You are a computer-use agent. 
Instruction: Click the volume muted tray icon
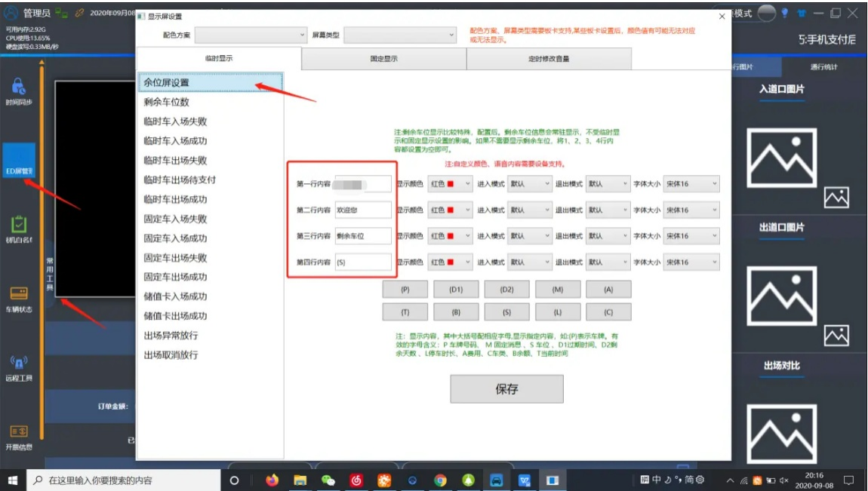784,480
